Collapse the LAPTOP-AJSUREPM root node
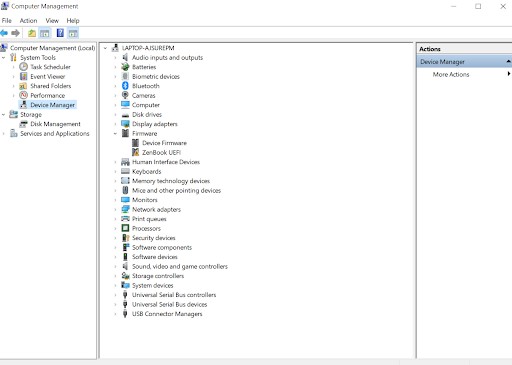Viewport: 512px width, 365px height. click(105, 48)
